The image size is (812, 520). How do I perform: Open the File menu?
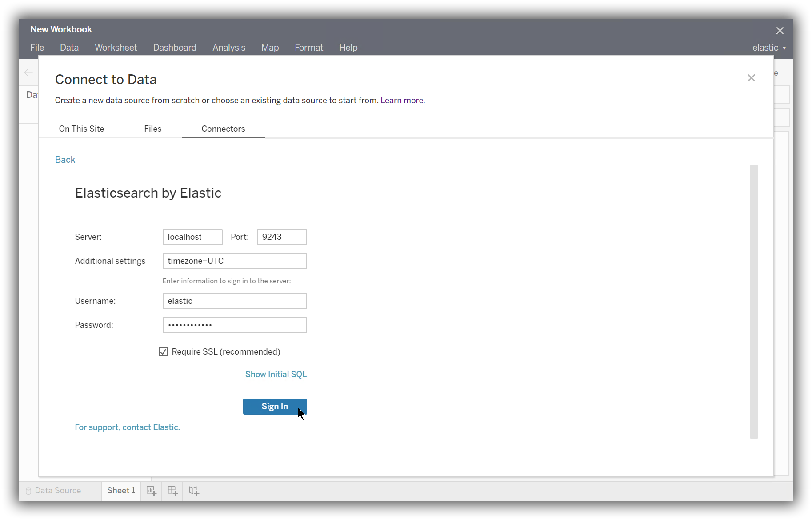[x=37, y=48]
